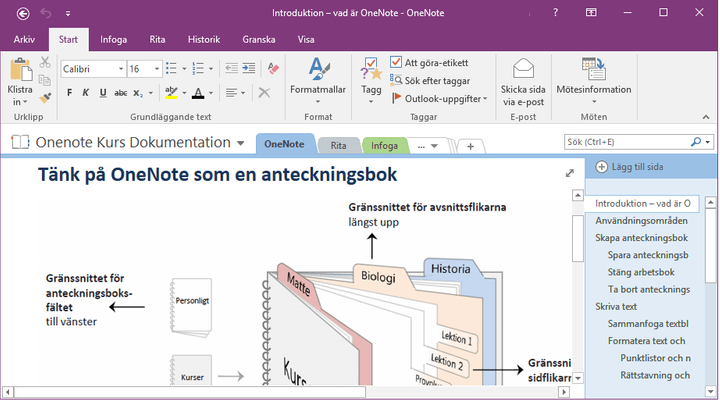Switch to the Infoga ribbon tab
Screen dimensions: 720x401
(113, 40)
